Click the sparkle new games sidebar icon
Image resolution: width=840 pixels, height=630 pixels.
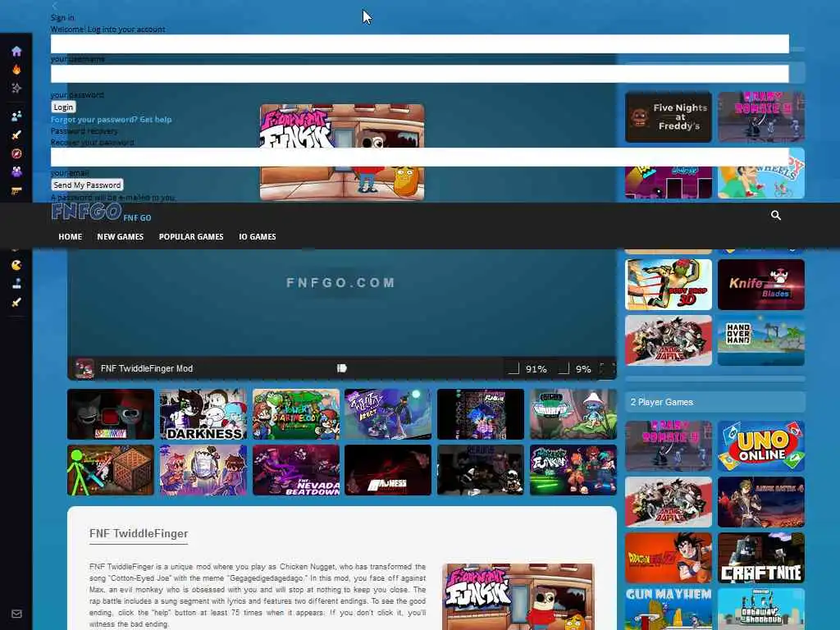pos(16,88)
